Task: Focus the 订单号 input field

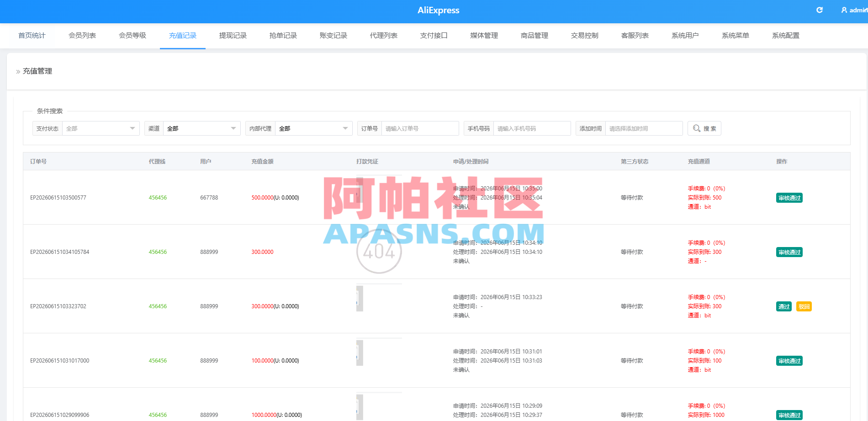Action: click(x=420, y=128)
